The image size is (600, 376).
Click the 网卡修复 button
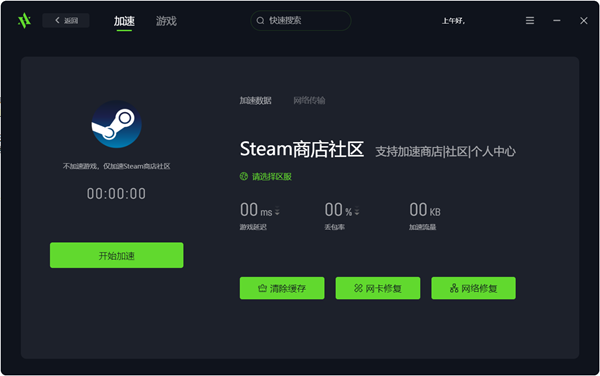pos(378,288)
